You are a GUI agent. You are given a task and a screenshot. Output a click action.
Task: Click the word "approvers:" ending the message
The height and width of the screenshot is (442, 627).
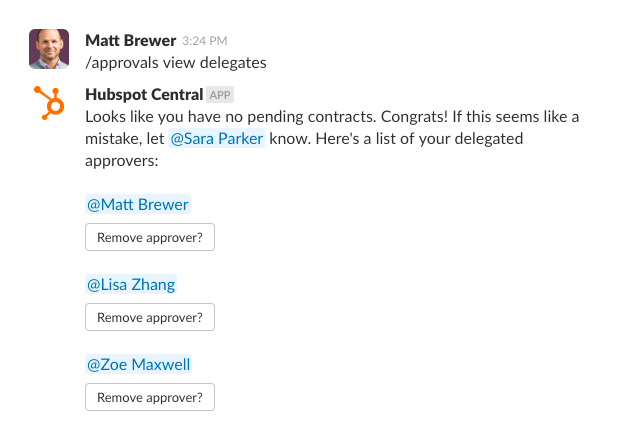click(x=122, y=161)
